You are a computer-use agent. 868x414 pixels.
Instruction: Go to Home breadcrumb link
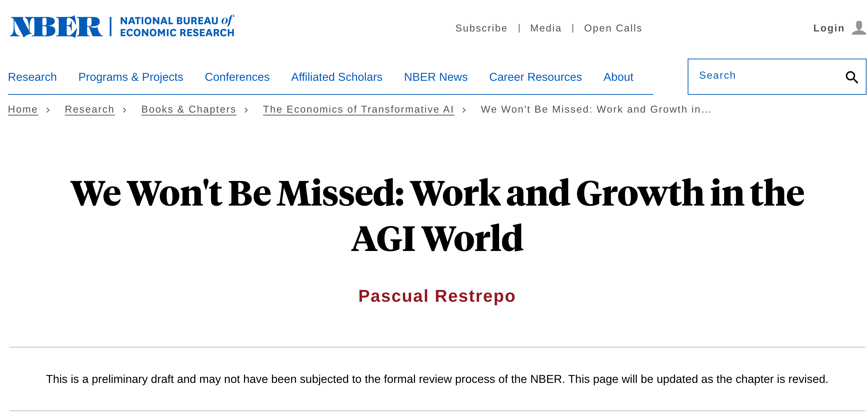(x=23, y=109)
